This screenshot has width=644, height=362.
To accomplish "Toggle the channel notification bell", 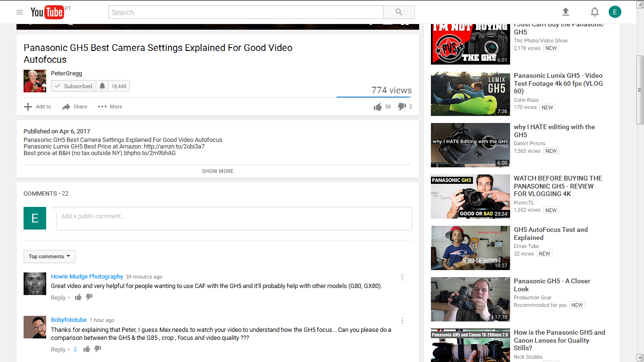I will pos(102,86).
